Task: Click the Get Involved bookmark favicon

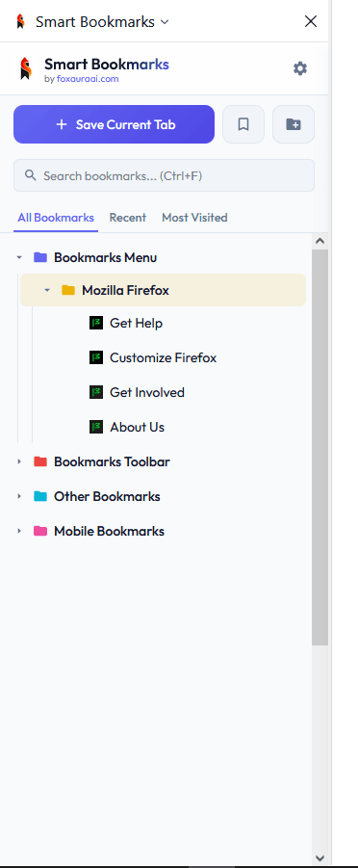Action: pos(96,392)
